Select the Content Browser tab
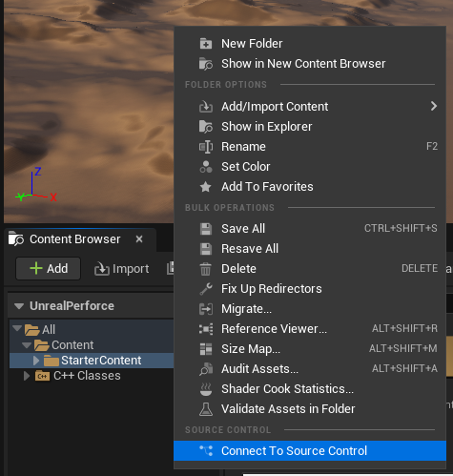Screen dimensions: 453x476 click(74, 239)
